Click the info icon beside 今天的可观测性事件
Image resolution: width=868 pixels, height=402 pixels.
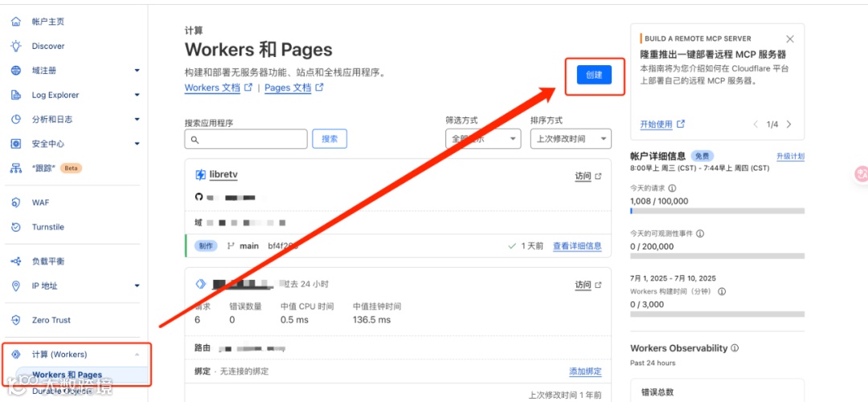click(700, 234)
